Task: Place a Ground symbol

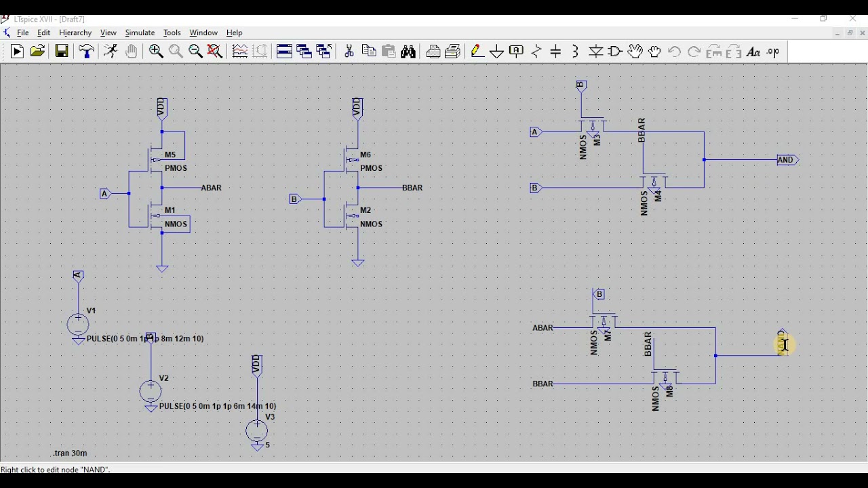Action: [x=497, y=52]
